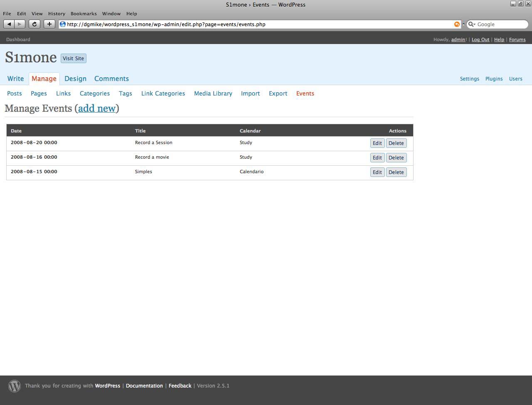
Task: Log Out of WordPress
Action: tap(480, 39)
